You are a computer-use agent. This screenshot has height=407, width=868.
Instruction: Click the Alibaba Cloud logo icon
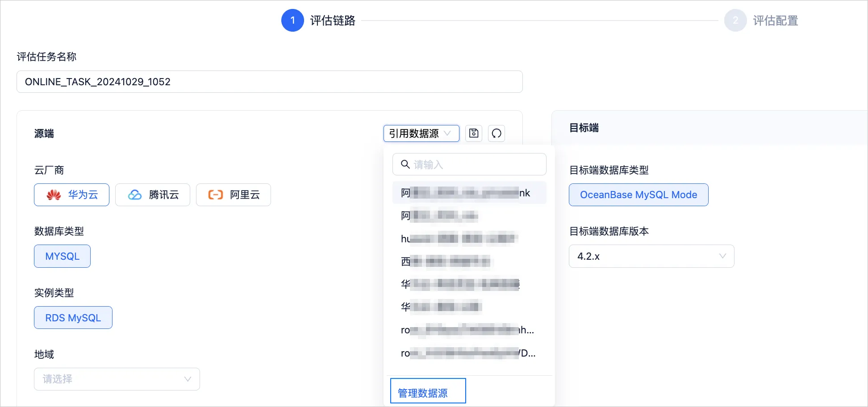pos(216,195)
